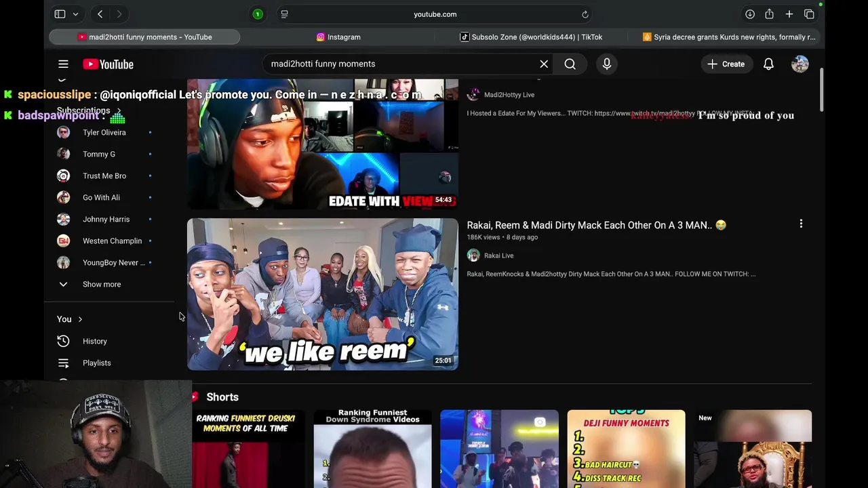Open green password manager extension icon

[258, 14]
